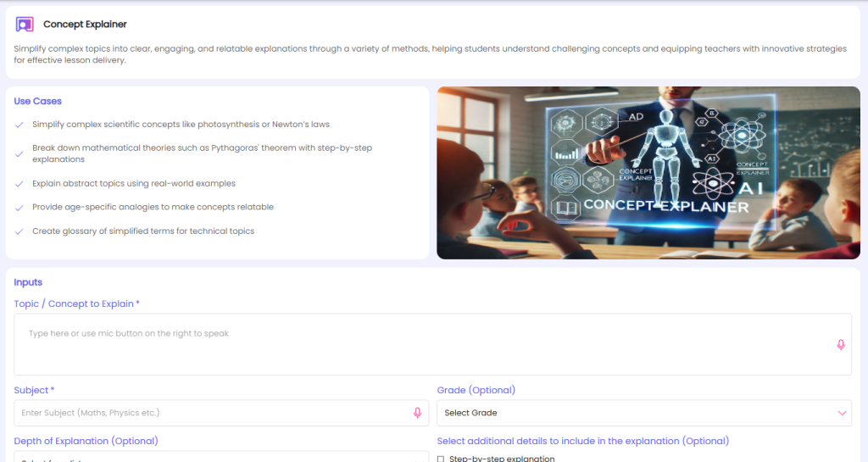Click into the Enter Subject input field
868x462 pixels.
coord(212,413)
